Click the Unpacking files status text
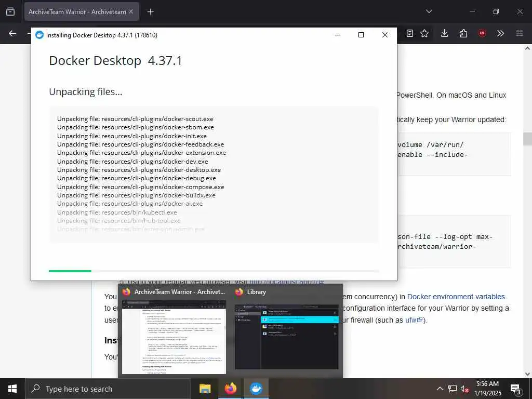Image resolution: width=532 pixels, height=399 pixels. coord(86,92)
